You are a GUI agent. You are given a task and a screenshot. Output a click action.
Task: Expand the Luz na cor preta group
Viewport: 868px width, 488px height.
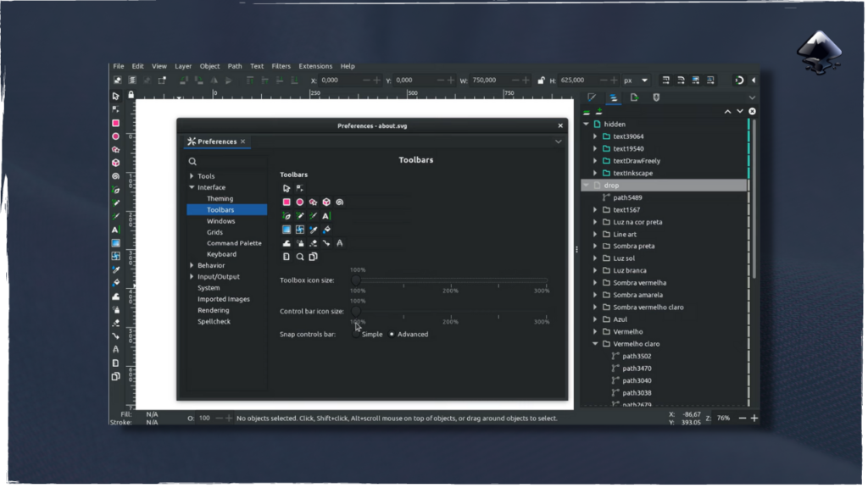596,223
